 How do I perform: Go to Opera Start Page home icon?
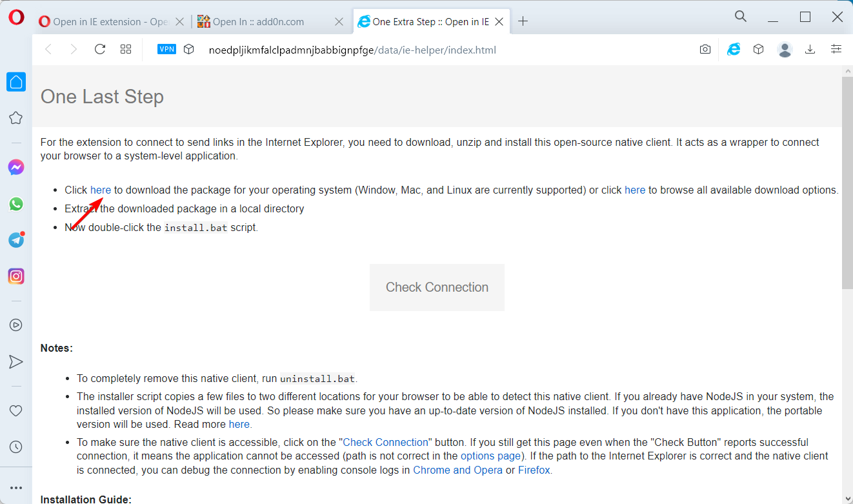click(16, 82)
